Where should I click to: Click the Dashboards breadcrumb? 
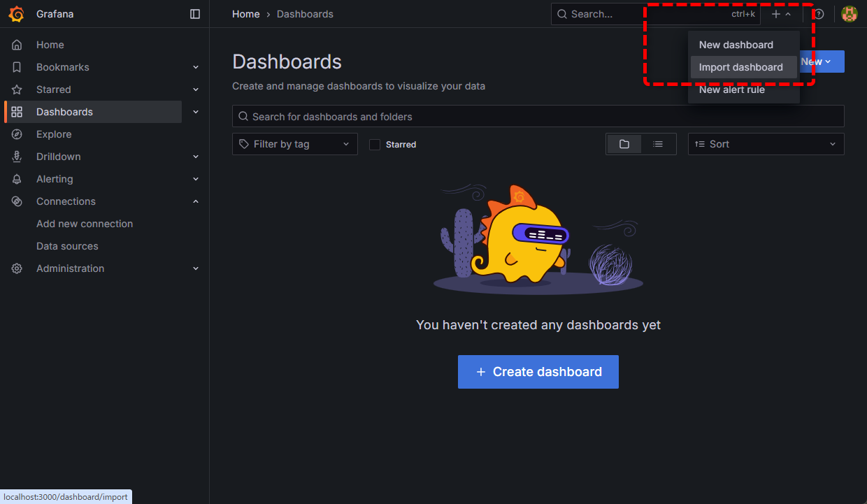[x=305, y=14]
